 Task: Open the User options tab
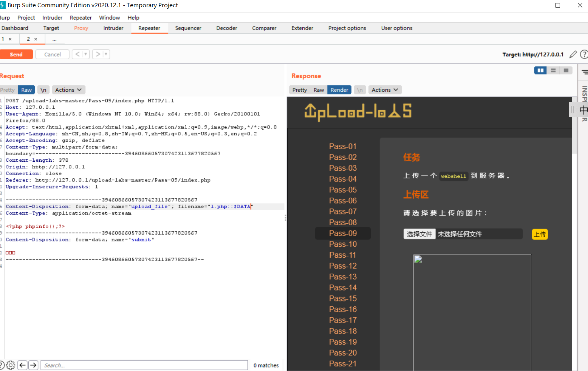(397, 28)
